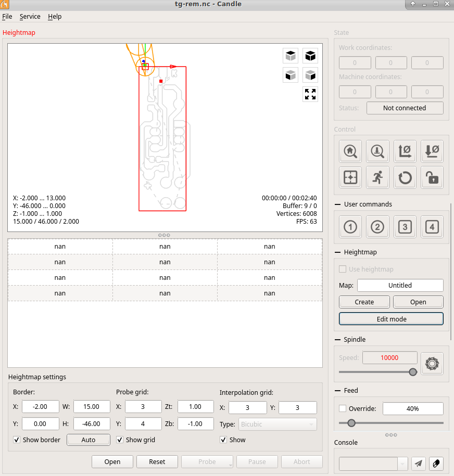Click the Probe grid Zb field
This screenshot has height=476, width=454.
click(x=196, y=423)
